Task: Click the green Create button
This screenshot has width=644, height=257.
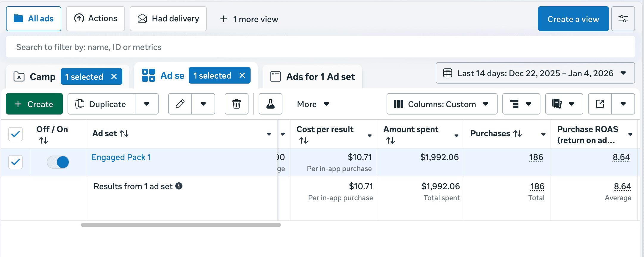Action: (34, 104)
